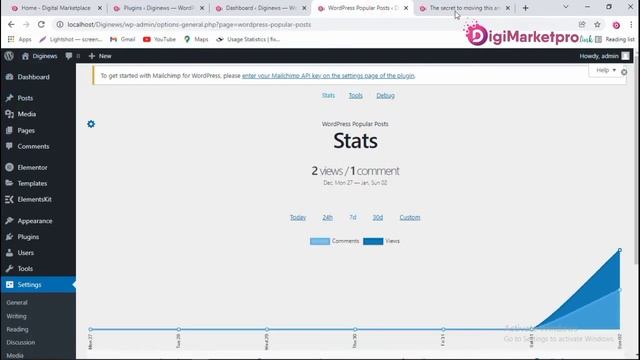This screenshot has width=640, height=360.
Task: Open the stats gear settings icon
Action: 91,124
